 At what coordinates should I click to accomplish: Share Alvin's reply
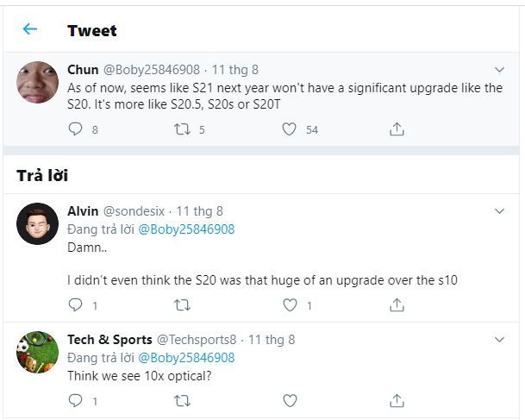click(397, 304)
